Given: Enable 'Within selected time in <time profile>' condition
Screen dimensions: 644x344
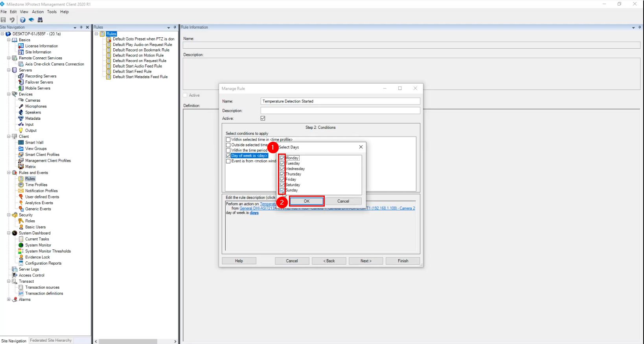Looking at the screenshot, I should point(228,139).
